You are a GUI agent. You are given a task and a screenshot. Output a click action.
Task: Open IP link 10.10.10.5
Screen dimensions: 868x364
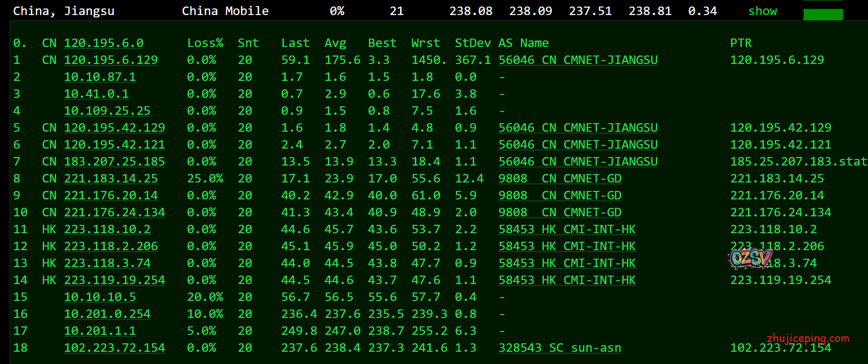coord(100,297)
